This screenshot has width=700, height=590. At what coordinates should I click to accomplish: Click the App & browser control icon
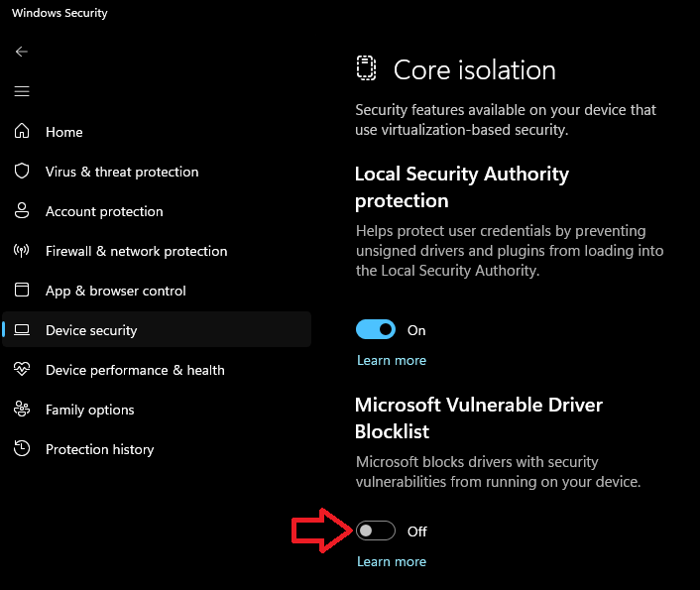click(x=22, y=290)
